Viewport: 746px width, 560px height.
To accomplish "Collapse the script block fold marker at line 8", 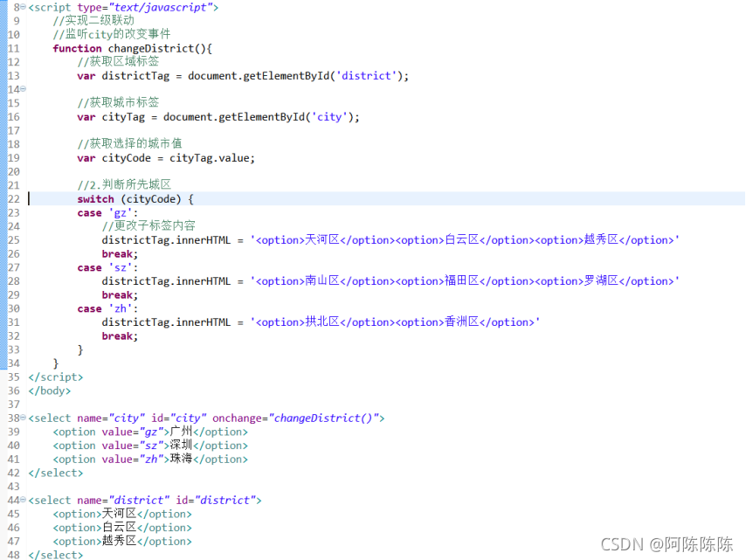I will coord(23,7).
